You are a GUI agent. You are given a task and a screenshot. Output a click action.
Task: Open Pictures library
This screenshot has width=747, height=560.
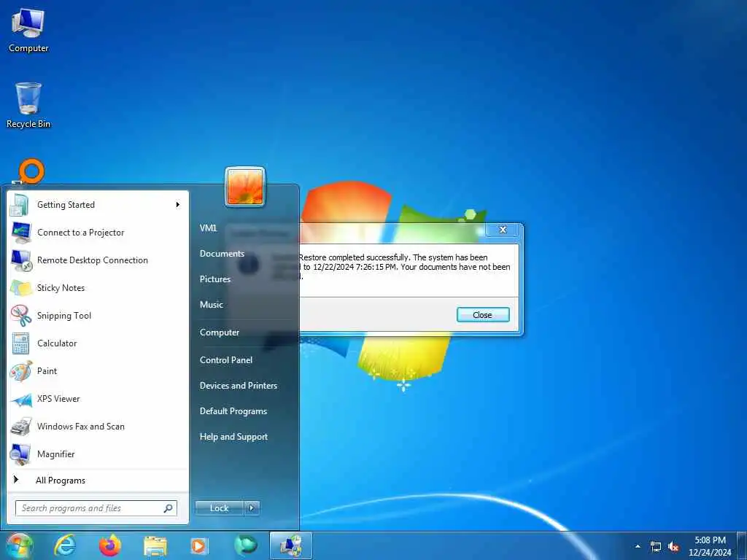215,279
